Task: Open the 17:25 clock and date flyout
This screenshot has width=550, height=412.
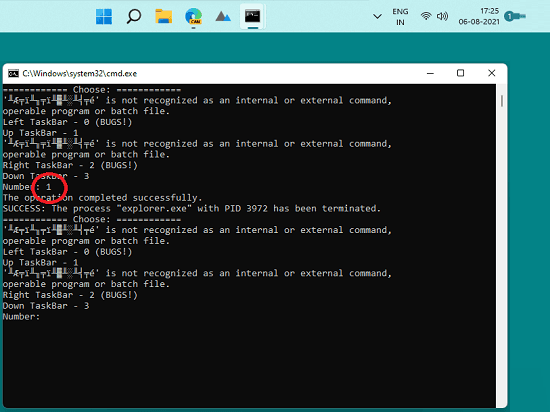Action: tap(479, 16)
